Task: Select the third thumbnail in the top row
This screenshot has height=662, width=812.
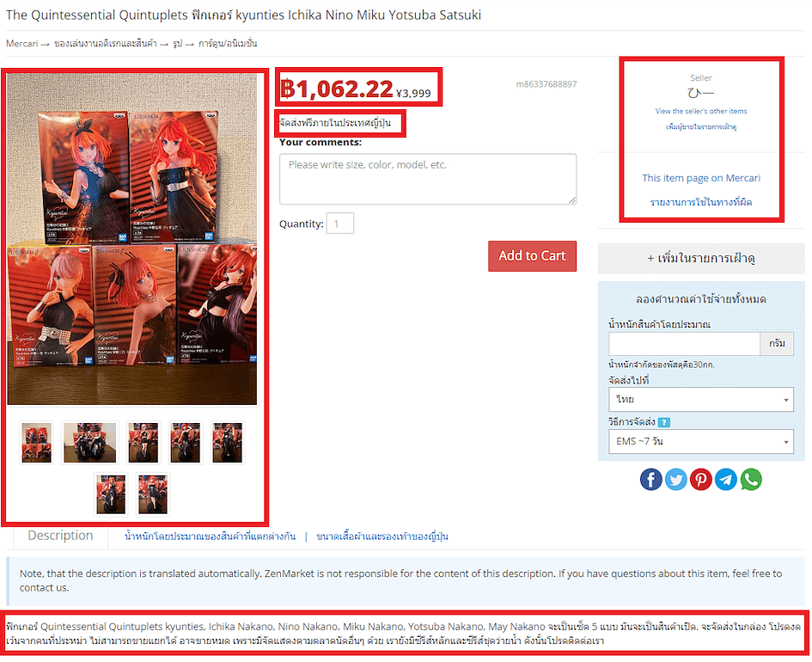Action: pyautogui.click(x=143, y=443)
